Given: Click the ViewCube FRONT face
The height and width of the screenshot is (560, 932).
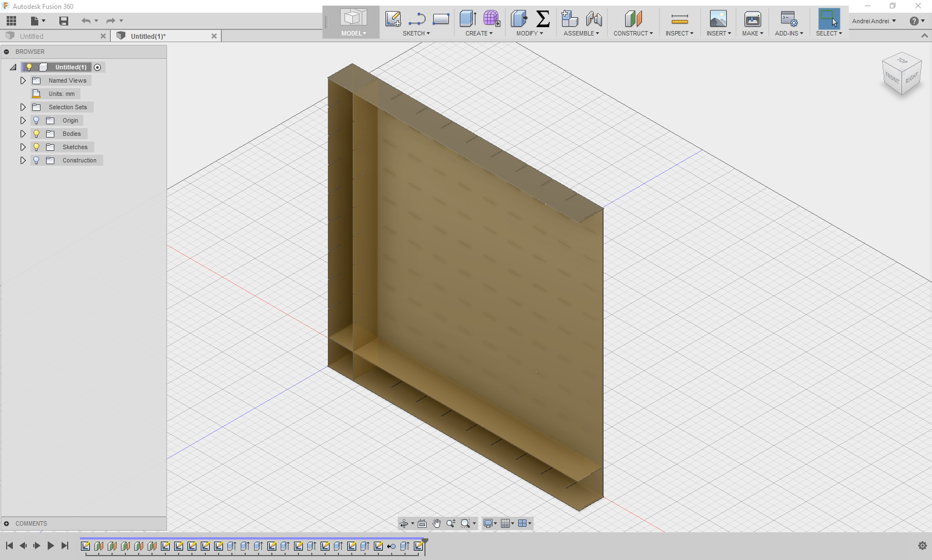Looking at the screenshot, I should pos(892,77).
